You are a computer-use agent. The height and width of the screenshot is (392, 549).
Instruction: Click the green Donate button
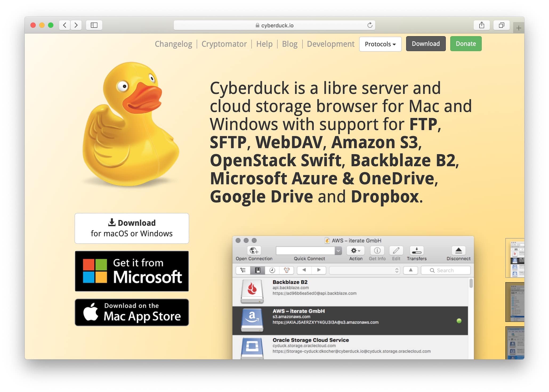point(466,44)
